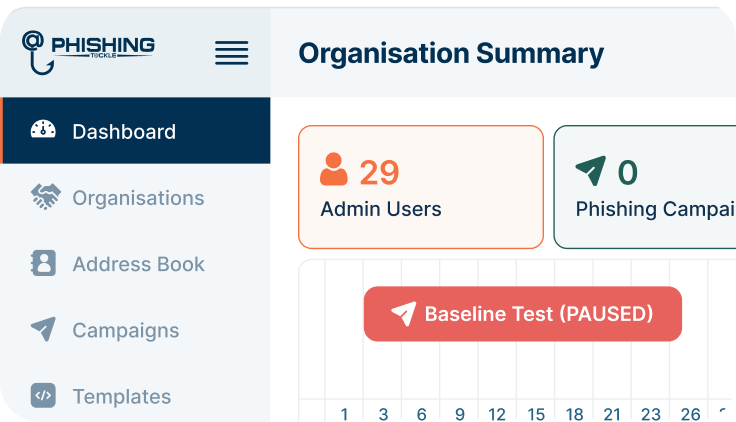Open the Organisations menu item
736x422 pixels.
click(135, 197)
